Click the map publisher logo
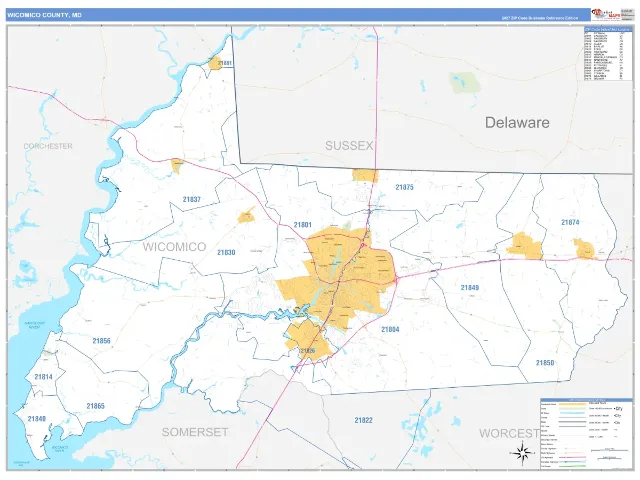 606,14
